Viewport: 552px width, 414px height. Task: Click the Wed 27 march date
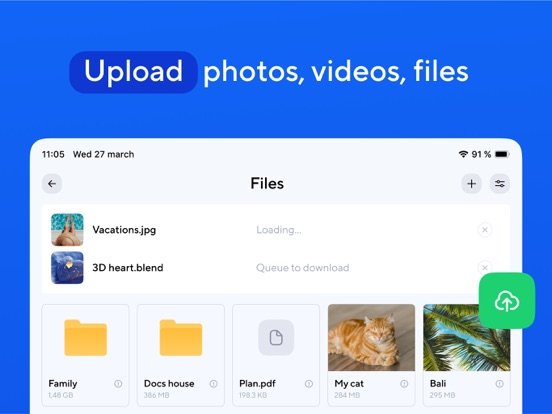click(x=104, y=154)
